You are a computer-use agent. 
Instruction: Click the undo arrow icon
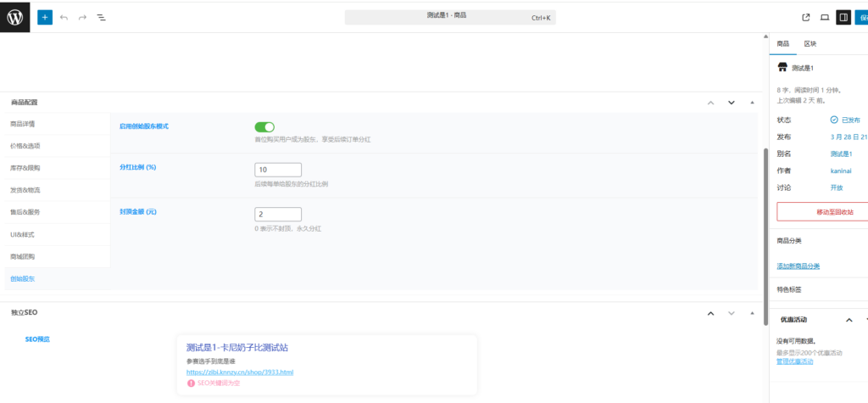click(64, 17)
